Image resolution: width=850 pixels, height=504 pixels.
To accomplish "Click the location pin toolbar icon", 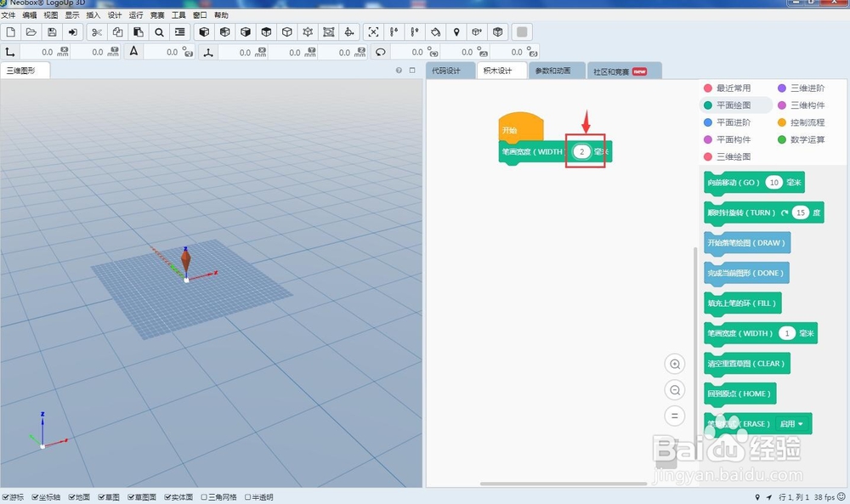I will [456, 32].
